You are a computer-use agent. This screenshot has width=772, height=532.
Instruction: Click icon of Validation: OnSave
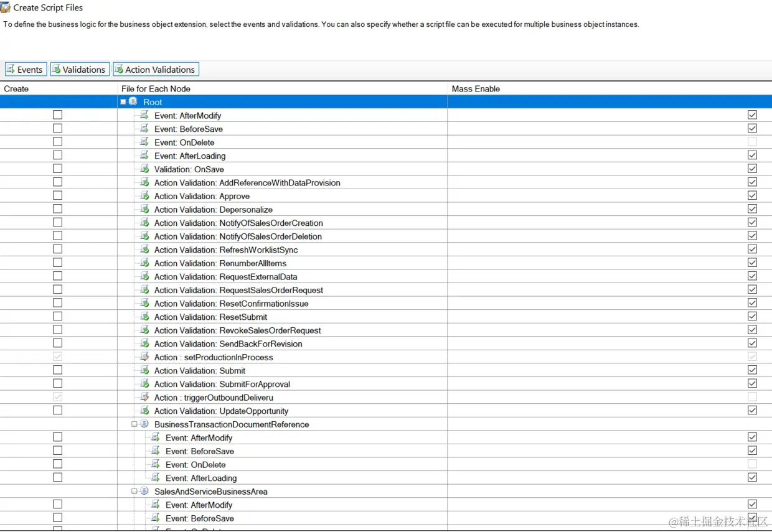(144, 169)
